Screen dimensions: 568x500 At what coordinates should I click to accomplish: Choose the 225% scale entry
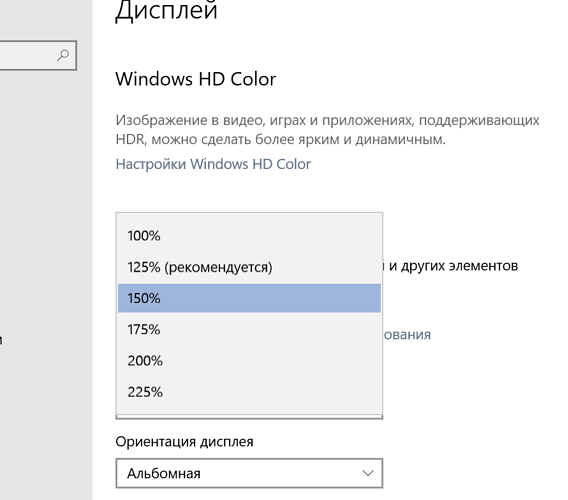249,392
